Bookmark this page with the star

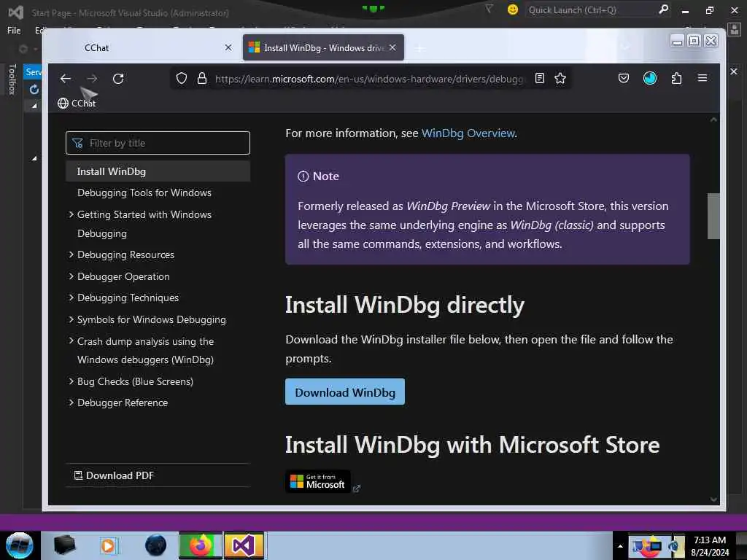[x=560, y=78]
